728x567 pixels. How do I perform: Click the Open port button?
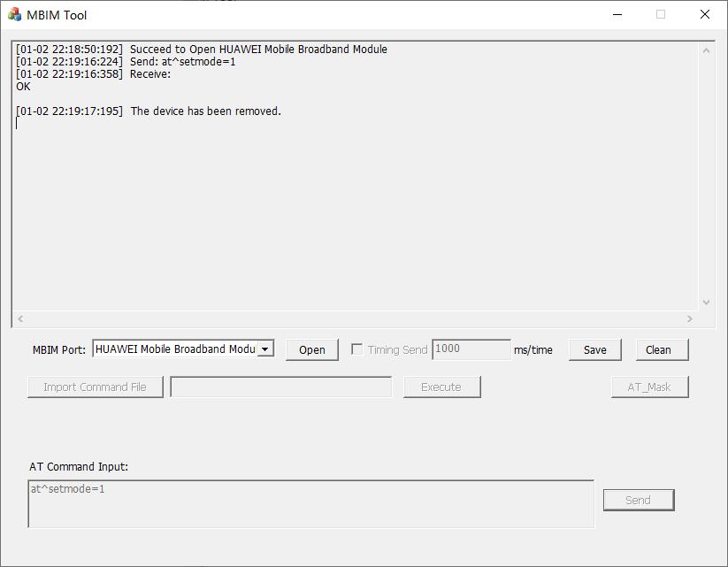point(312,349)
